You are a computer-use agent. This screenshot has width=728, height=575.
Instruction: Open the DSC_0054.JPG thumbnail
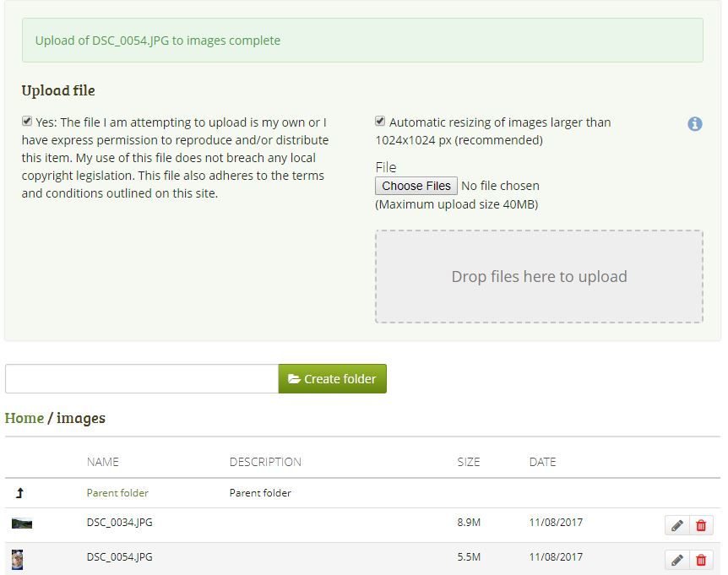[17, 560]
